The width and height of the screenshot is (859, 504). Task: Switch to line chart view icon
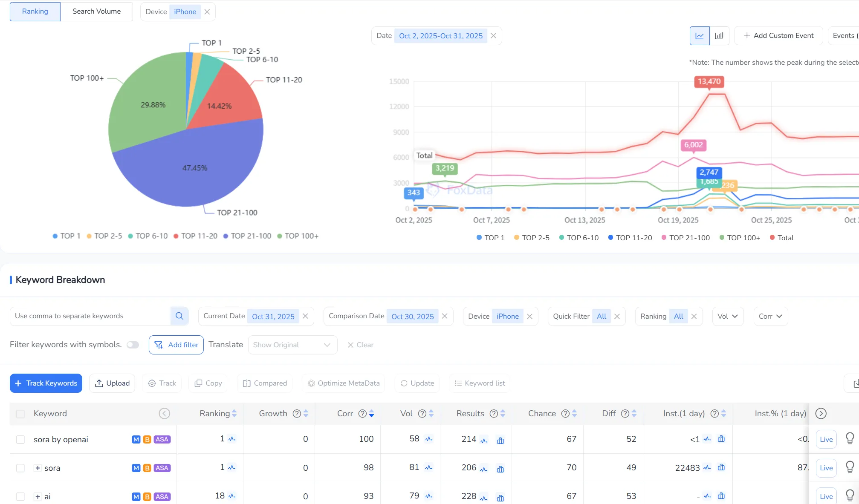[700, 36]
